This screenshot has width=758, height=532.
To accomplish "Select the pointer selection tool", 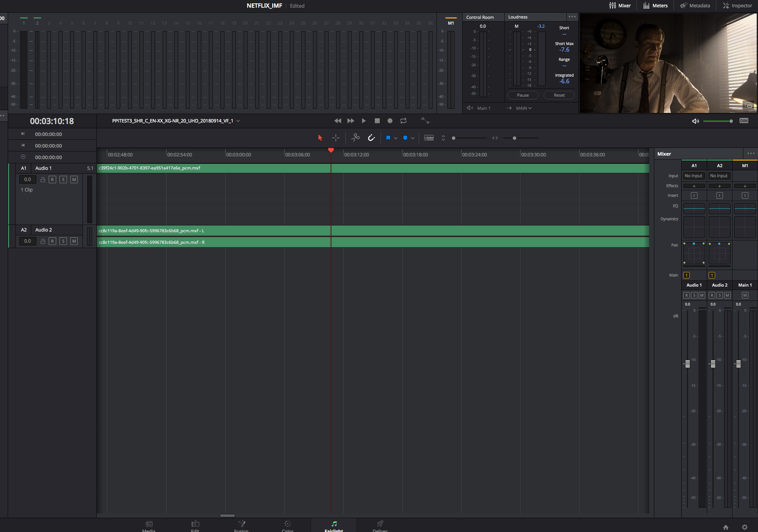I will click(320, 138).
